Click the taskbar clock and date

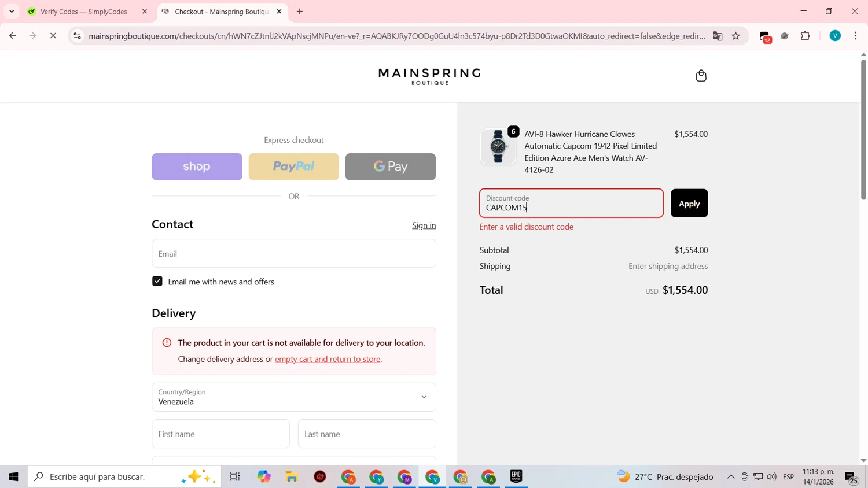pos(818,477)
